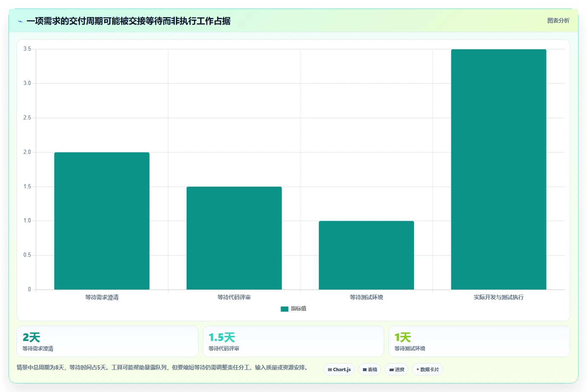The image size is (587, 392).
Task: Select the 等待测试环境 bar
Action: click(366, 255)
